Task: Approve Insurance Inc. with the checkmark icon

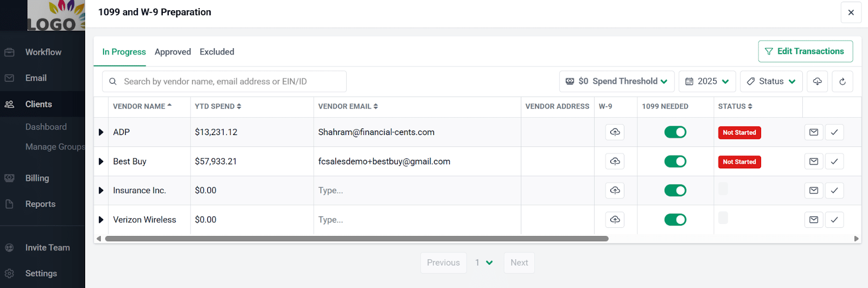Action: coord(834,190)
